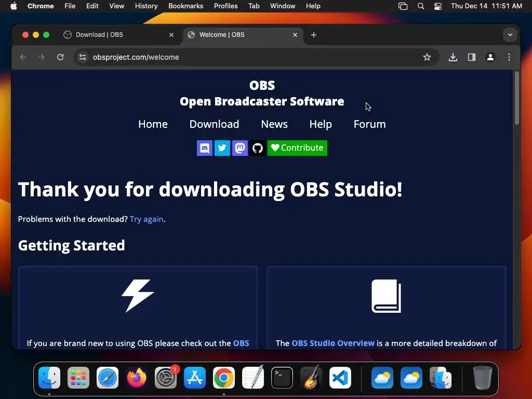Open the File menu
The width and height of the screenshot is (532, 399).
point(70,6)
